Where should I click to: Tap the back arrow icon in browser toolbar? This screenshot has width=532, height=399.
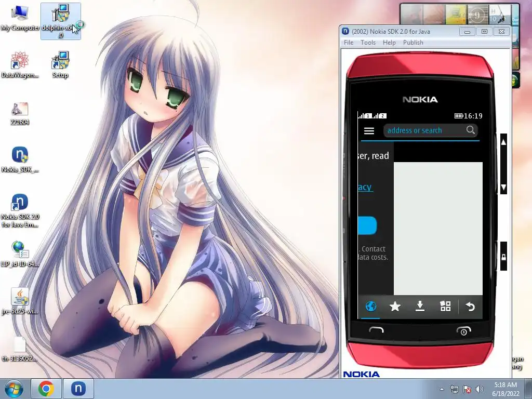click(470, 307)
